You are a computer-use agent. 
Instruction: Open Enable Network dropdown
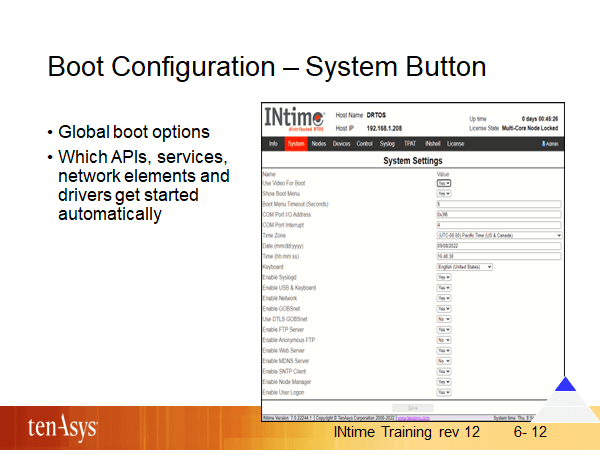[x=444, y=298]
